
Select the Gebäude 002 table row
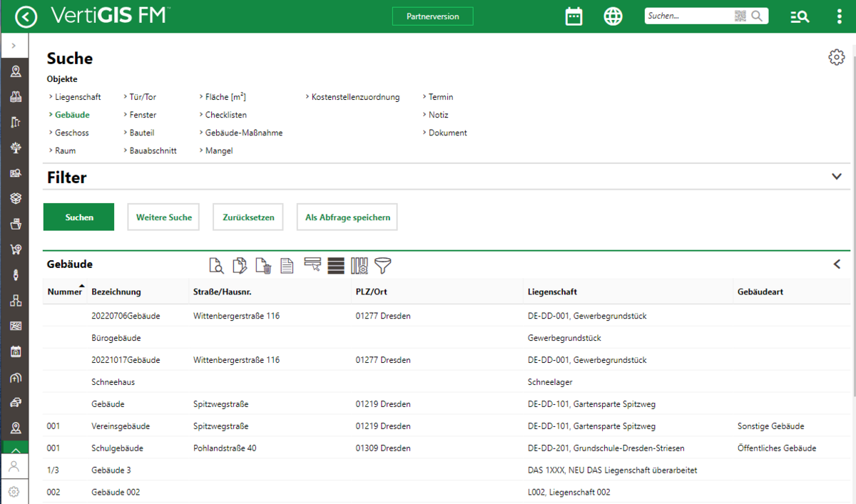(447, 492)
